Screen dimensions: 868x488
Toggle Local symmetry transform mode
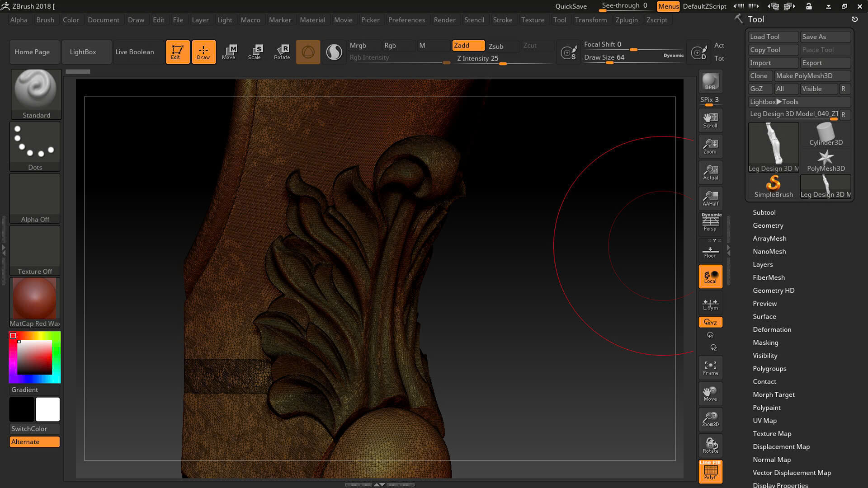pyautogui.click(x=710, y=277)
